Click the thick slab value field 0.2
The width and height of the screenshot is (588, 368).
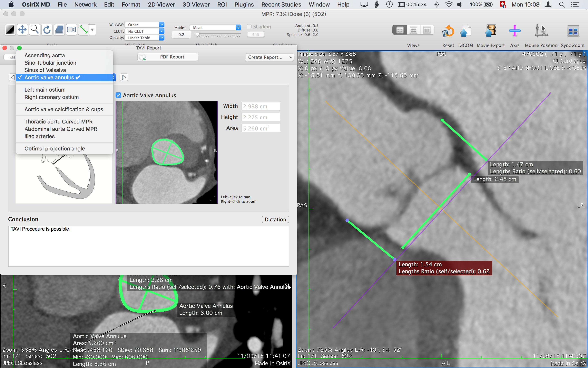[181, 35]
